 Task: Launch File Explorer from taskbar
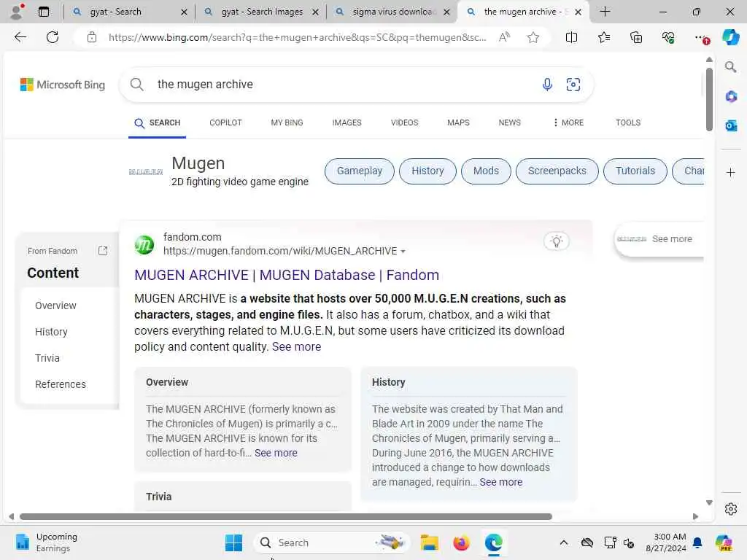[429, 542]
